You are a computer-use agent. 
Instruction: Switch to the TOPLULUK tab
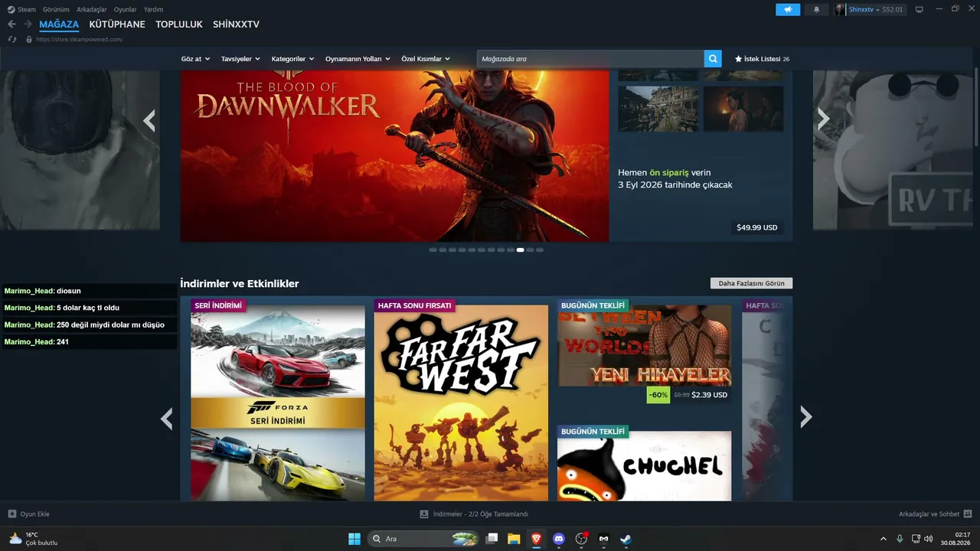(179, 24)
